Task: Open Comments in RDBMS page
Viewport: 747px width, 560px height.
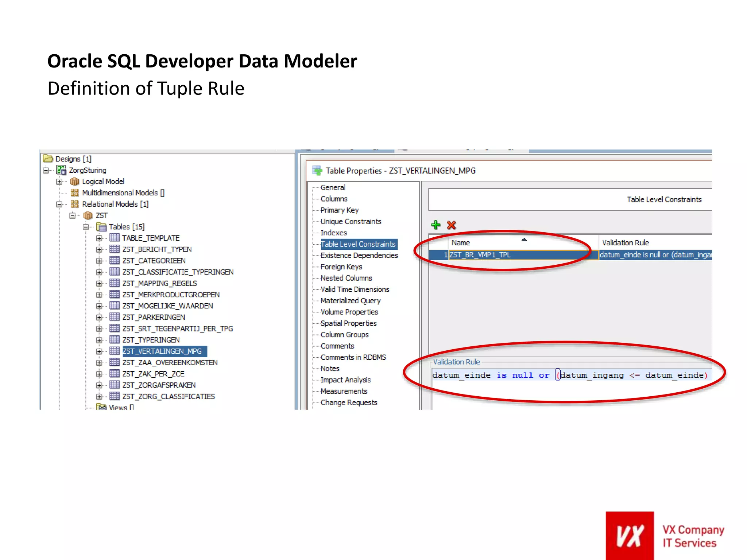Action: coord(353,357)
